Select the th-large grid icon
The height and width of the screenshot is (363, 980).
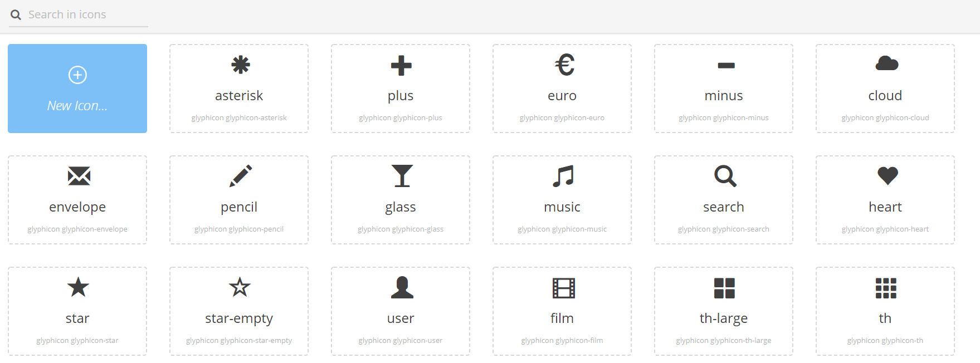point(724,288)
